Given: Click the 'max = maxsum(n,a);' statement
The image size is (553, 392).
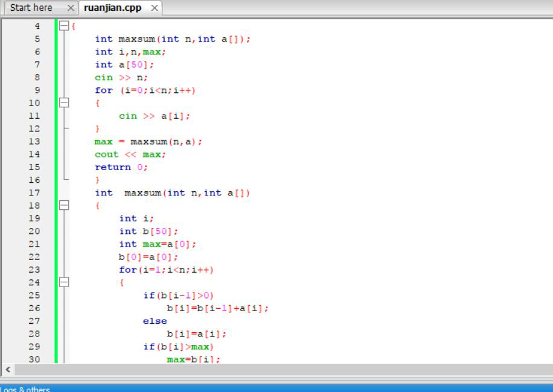Looking at the screenshot, I should click(x=148, y=142).
